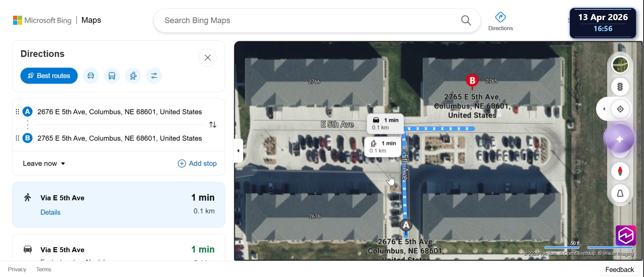
Task: Open Directions from the top bar
Action: tap(500, 21)
